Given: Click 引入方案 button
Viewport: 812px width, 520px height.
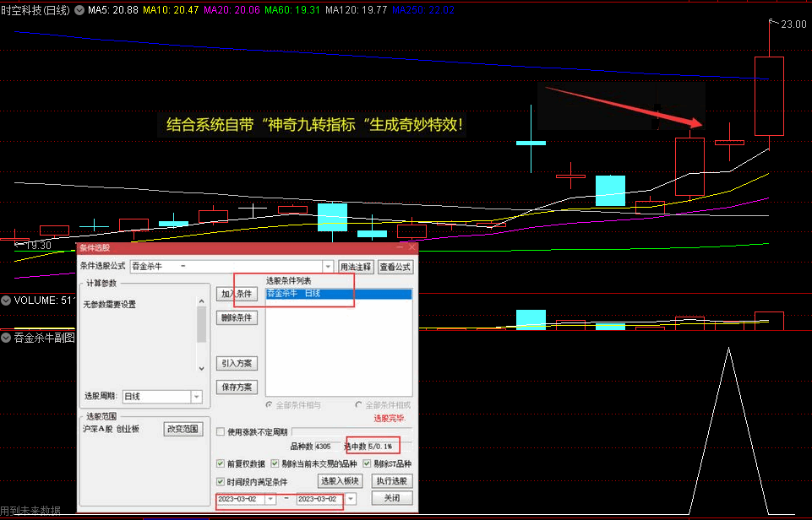Looking at the screenshot, I should point(237,363).
